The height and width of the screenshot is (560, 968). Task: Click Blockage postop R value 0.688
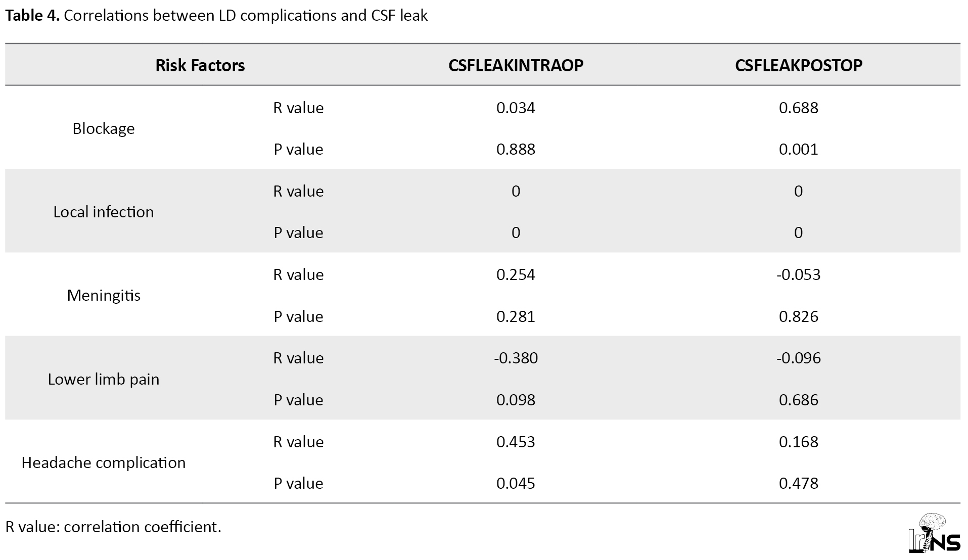click(x=799, y=108)
